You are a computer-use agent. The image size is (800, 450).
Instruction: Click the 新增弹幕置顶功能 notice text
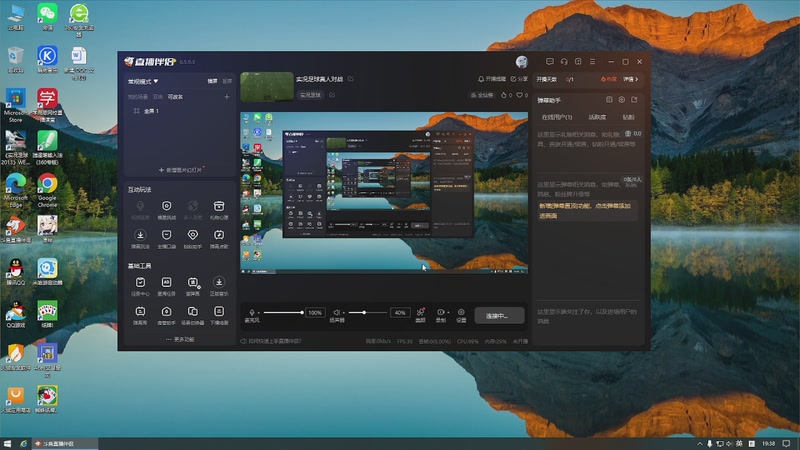tap(585, 211)
